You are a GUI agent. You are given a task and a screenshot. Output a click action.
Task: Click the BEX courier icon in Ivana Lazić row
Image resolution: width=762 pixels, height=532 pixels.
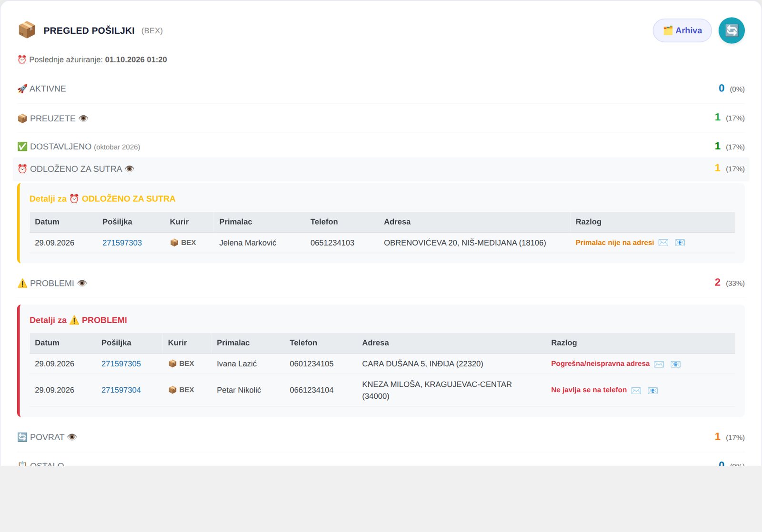pyautogui.click(x=172, y=364)
